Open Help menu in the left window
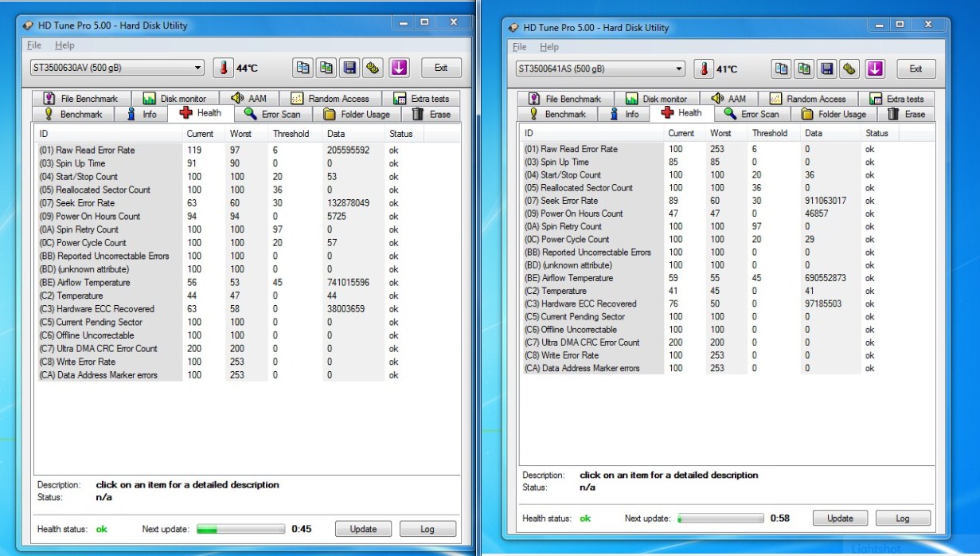The width and height of the screenshot is (980, 556). point(64,45)
